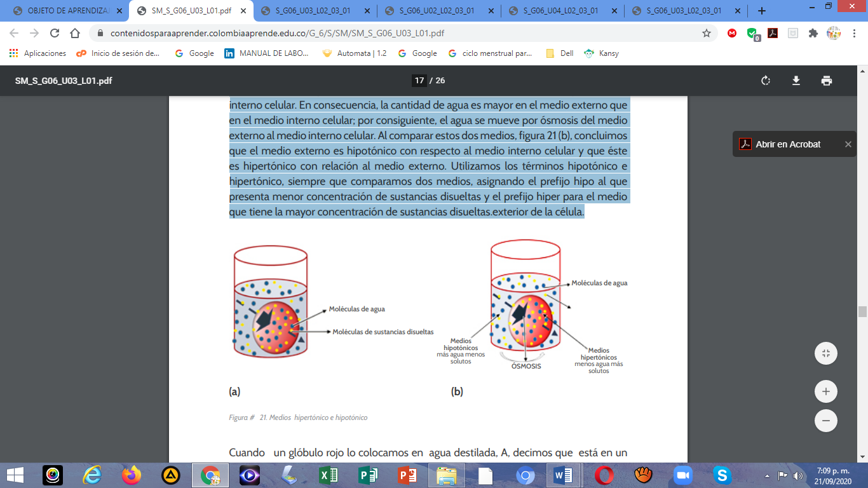Image resolution: width=868 pixels, height=488 pixels.
Task: View site security lock info
Action: click(100, 33)
